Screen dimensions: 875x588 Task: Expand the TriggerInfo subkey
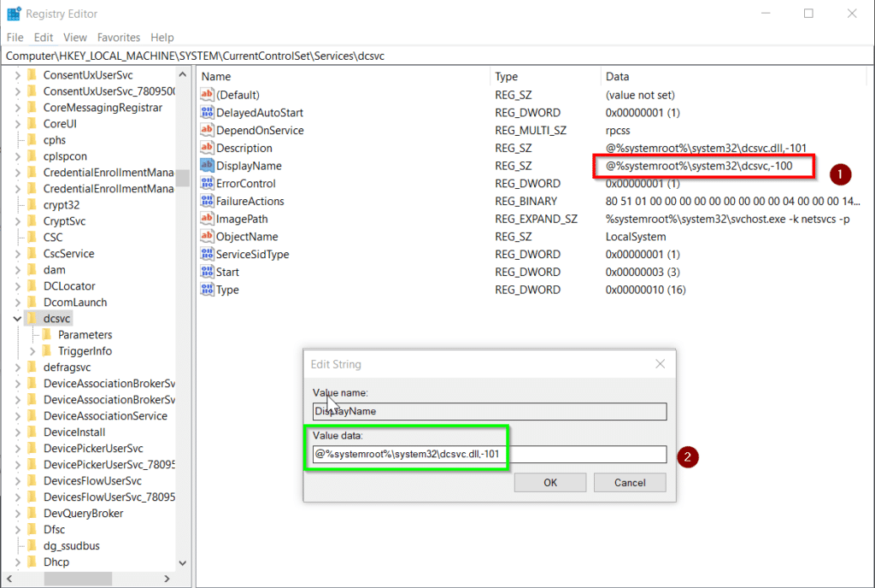33,351
